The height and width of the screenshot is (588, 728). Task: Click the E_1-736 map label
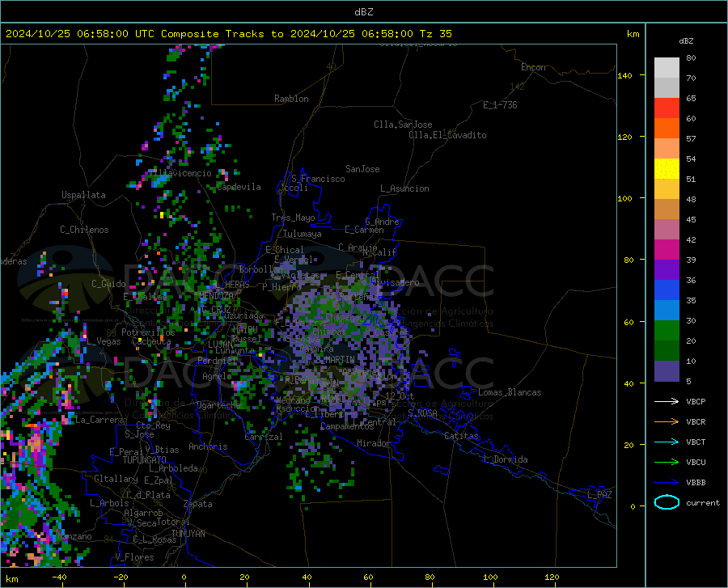click(500, 105)
